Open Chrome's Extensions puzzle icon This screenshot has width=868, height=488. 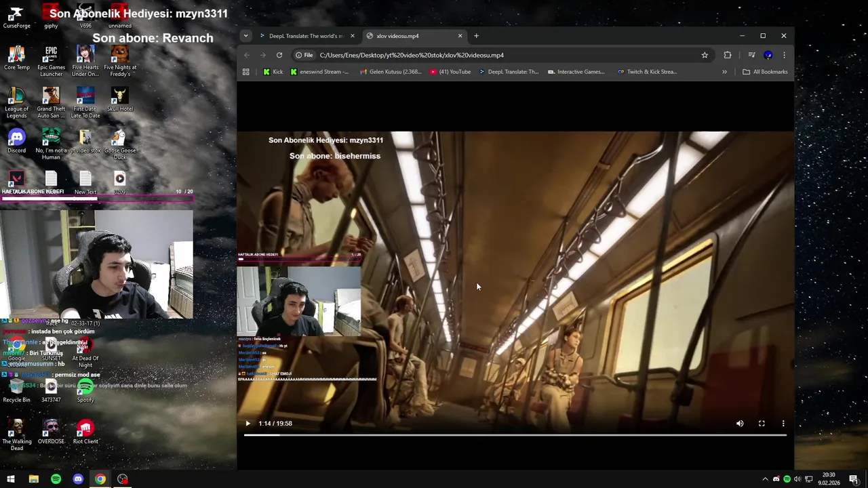[x=728, y=55]
